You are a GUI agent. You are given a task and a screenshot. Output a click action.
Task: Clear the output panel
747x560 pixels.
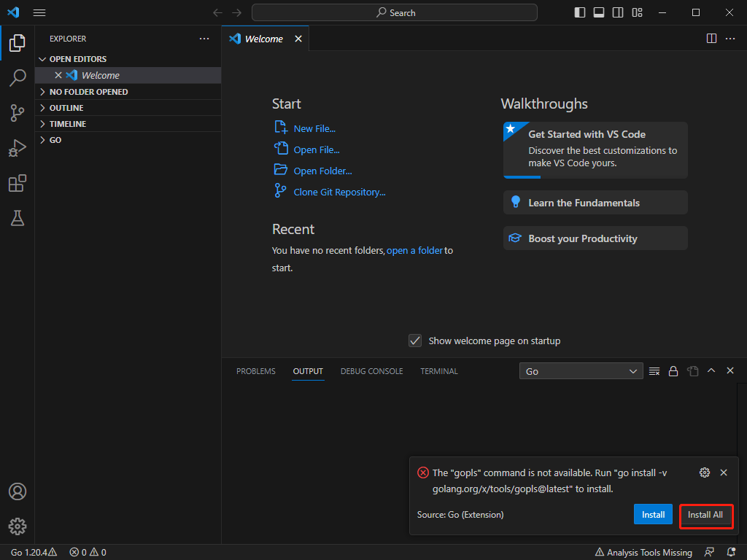click(x=654, y=371)
